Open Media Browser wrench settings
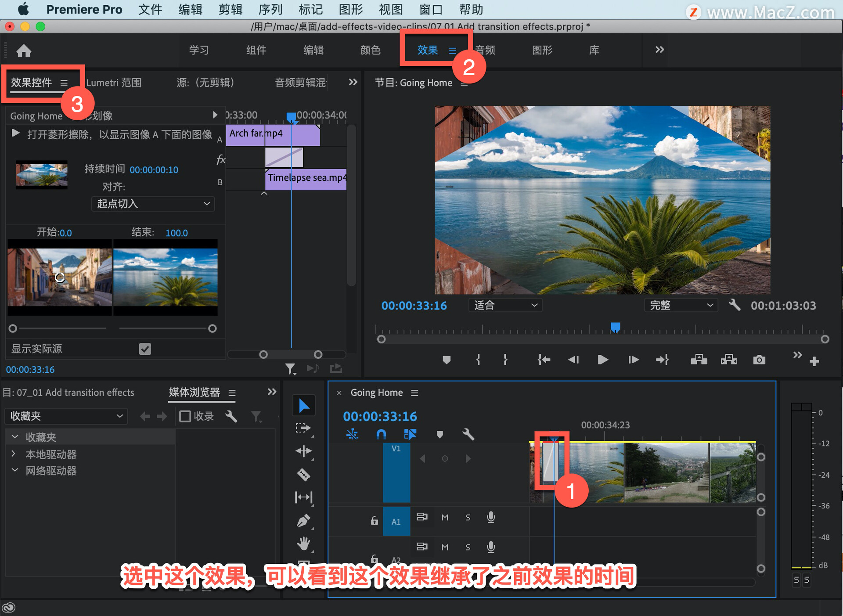 pyautogui.click(x=231, y=416)
